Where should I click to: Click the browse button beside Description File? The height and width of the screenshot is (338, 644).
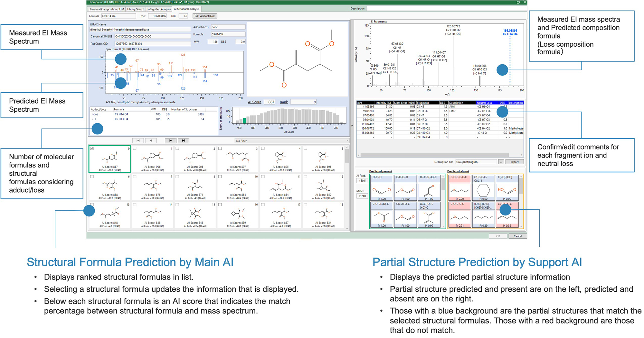click(501, 162)
